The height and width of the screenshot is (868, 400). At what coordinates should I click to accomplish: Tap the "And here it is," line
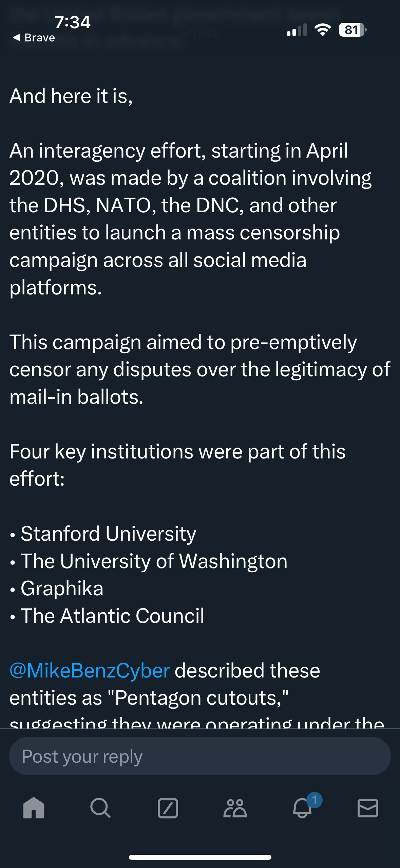[71, 96]
